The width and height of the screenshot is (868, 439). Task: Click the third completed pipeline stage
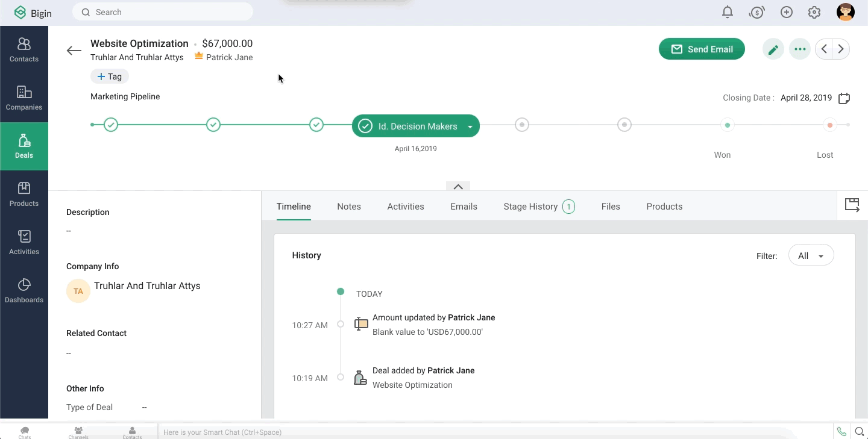coord(316,125)
